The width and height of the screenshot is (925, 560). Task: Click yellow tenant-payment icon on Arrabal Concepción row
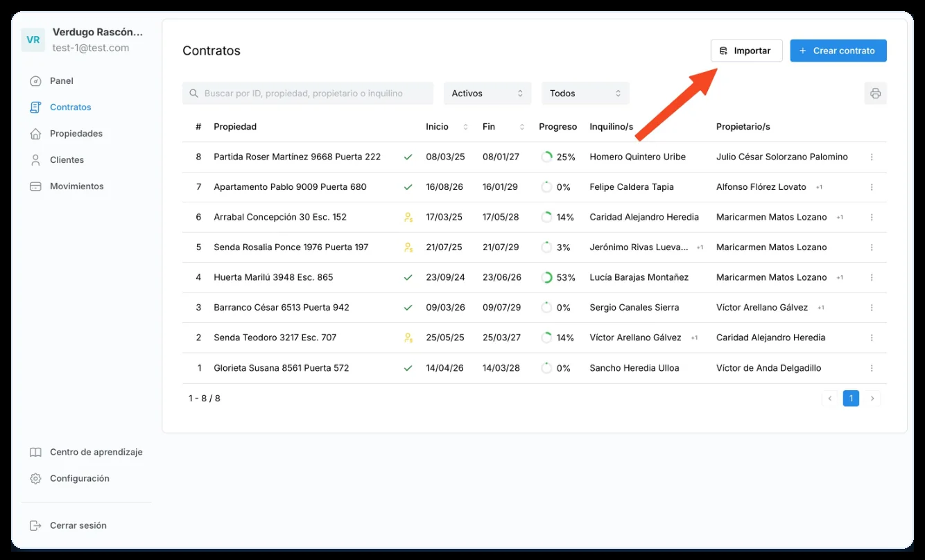click(x=408, y=217)
